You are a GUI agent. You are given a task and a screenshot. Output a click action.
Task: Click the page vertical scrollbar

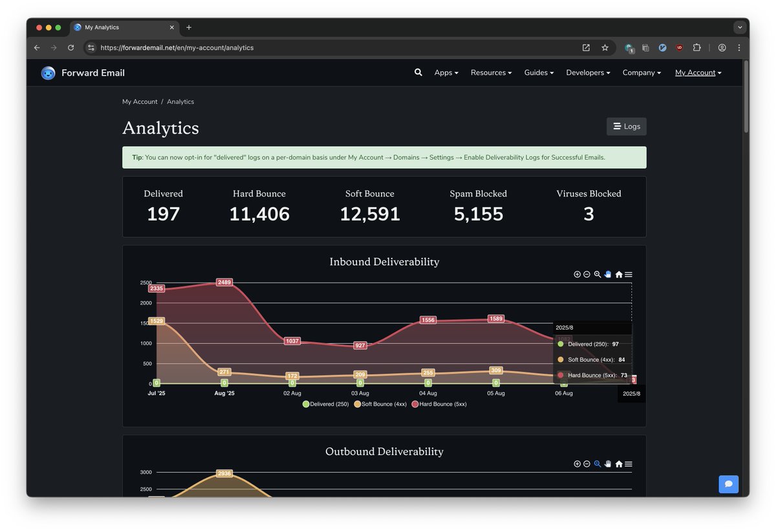point(746,96)
